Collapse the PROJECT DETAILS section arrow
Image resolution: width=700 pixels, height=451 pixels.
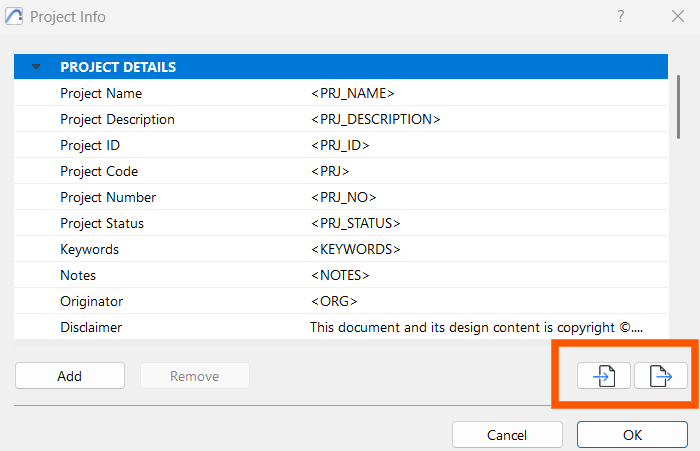click(x=36, y=67)
